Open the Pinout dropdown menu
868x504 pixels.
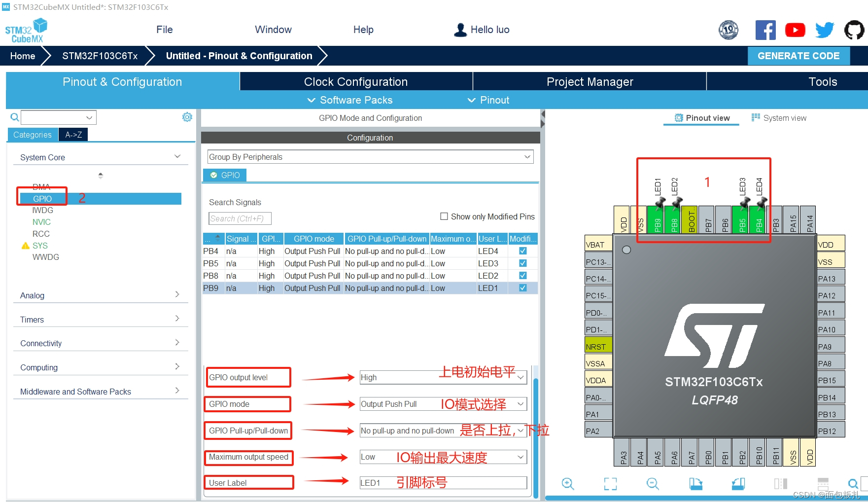pos(488,100)
